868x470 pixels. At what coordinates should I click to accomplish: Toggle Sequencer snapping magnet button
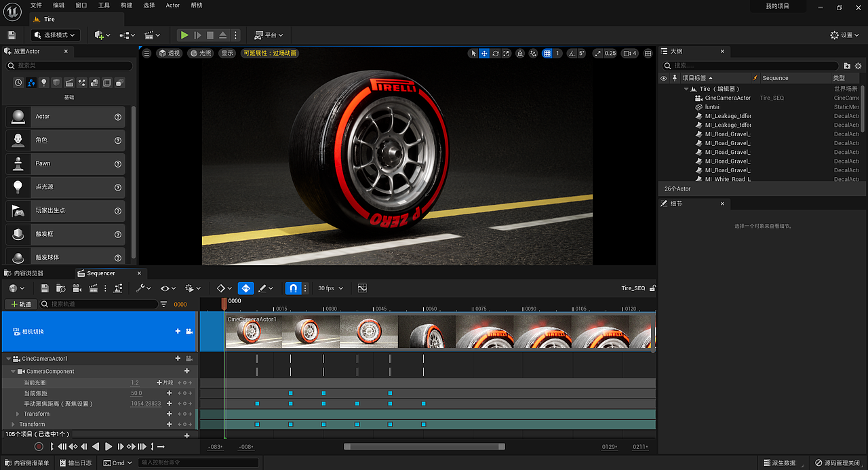click(293, 288)
